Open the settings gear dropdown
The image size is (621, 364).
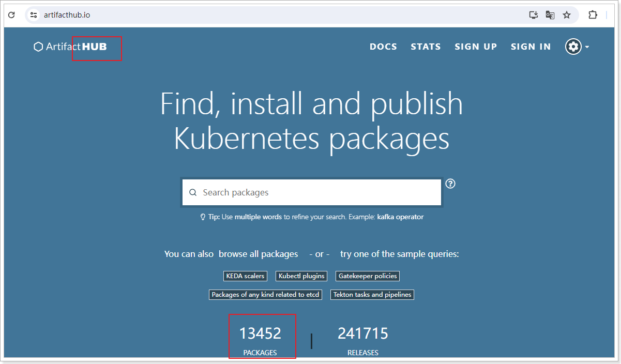point(577,47)
